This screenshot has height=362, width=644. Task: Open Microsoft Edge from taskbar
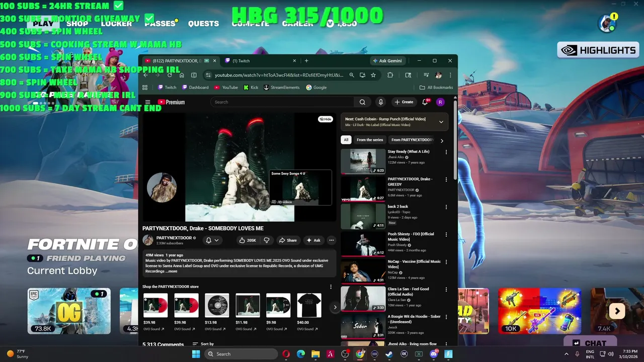pyautogui.click(x=300, y=354)
